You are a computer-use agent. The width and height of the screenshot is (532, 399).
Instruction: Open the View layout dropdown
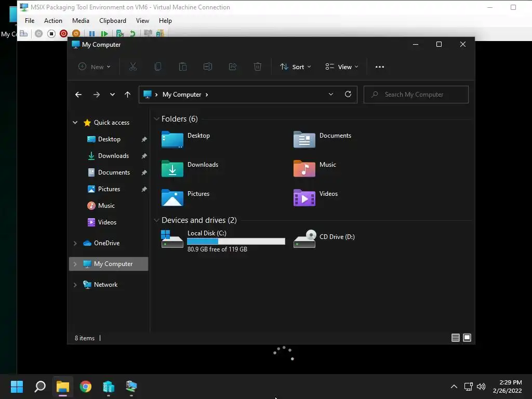(342, 67)
